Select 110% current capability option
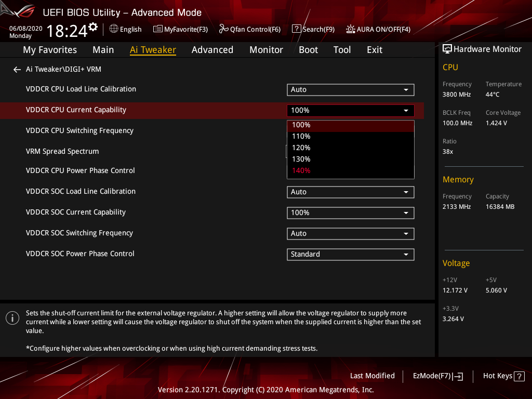This screenshot has height=399, width=532. coord(351,137)
